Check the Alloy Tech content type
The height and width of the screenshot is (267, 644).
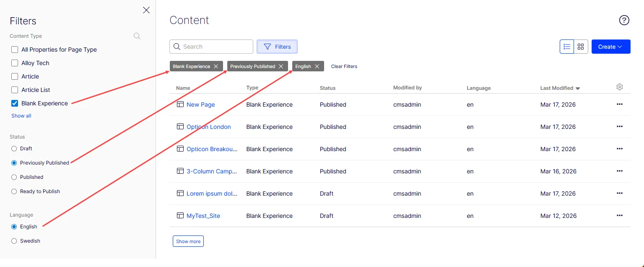(x=15, y=63)
